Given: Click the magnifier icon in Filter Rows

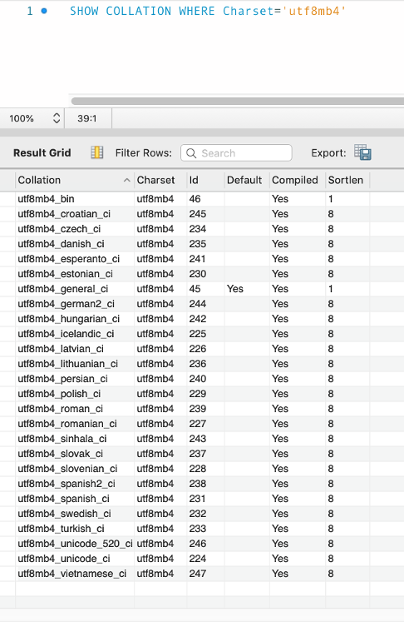Looking at the screenshot, I should point(191,153).
